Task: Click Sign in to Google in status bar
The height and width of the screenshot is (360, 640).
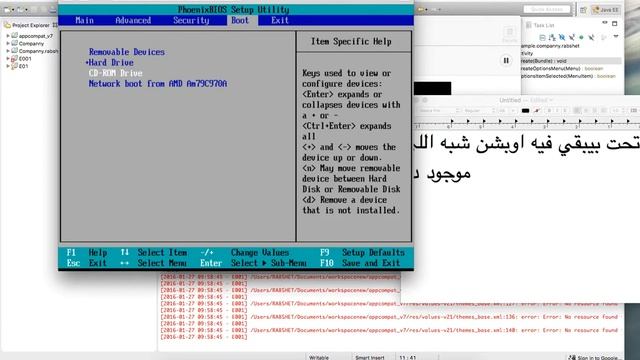Action: 594,358
